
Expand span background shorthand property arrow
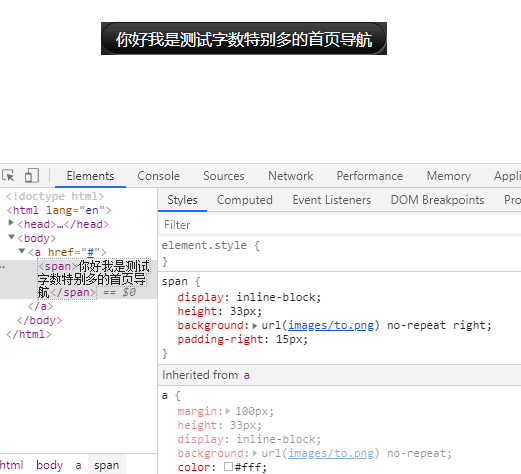(255, 326)
